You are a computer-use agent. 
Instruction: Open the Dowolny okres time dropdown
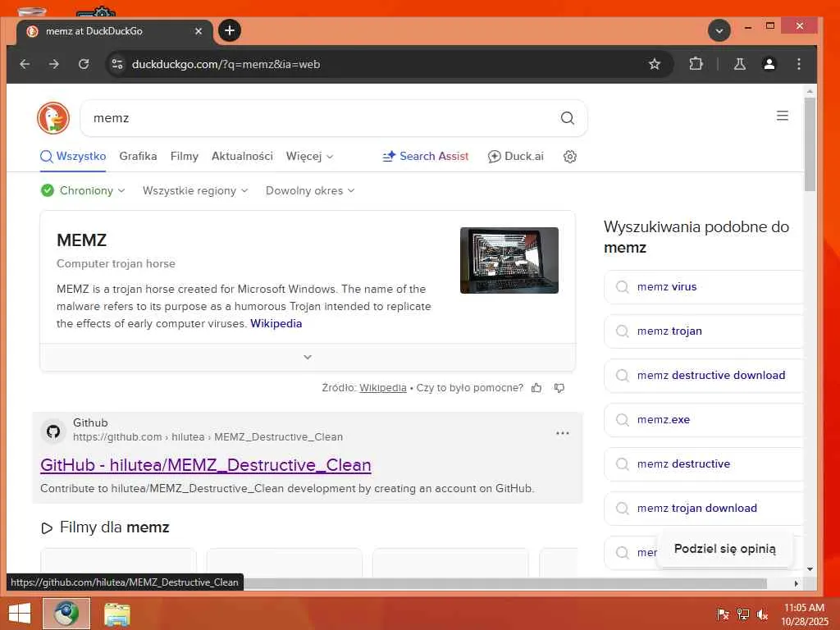(x=309, y=190)
